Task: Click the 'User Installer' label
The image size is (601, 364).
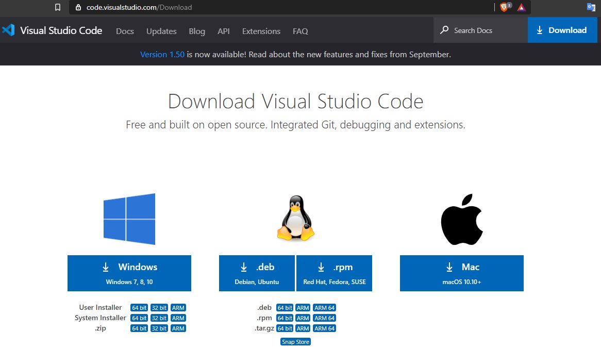Action: coord(101,307)
